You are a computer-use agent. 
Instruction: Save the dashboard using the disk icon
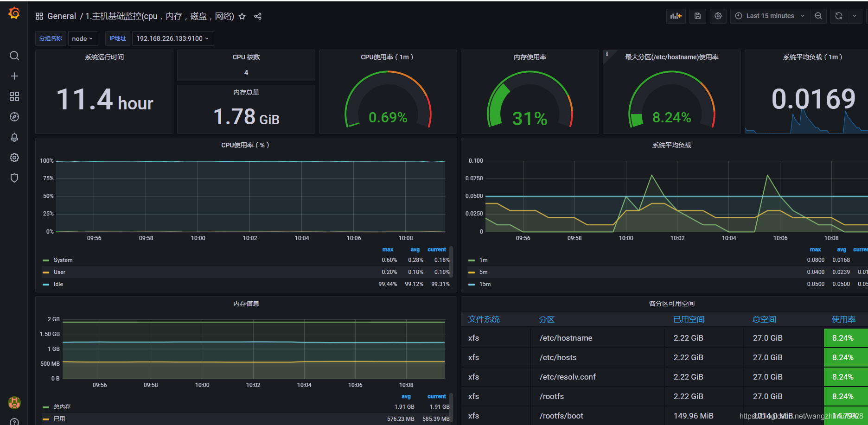(697, 16)
